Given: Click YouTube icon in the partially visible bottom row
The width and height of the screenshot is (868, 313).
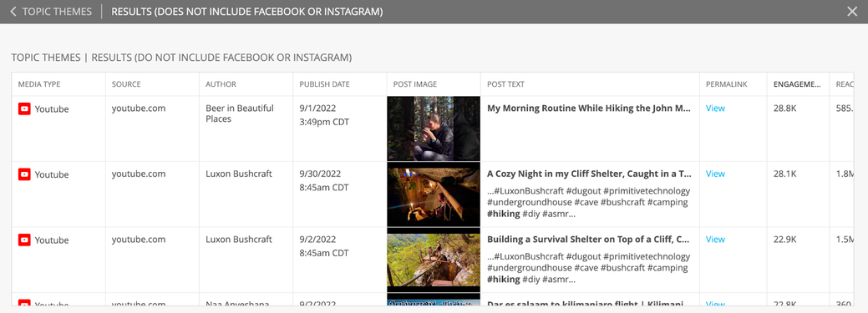Looking at the screenshot, I should click(24, 303).
